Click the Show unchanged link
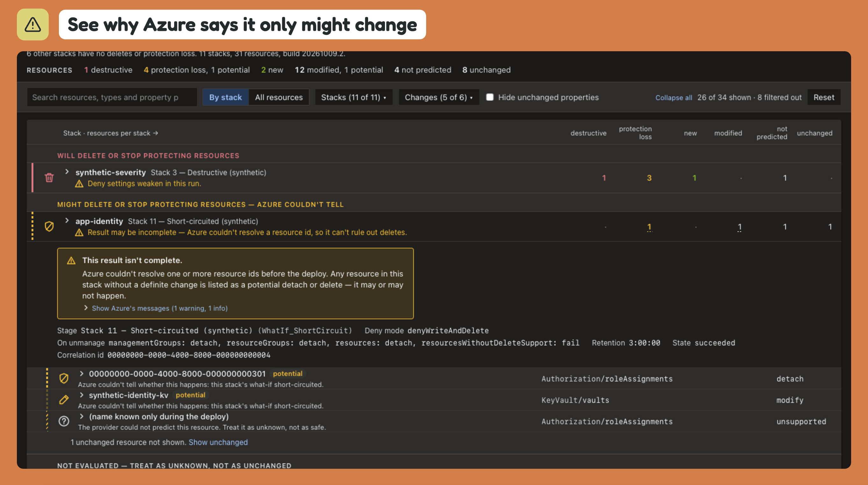 pos(218,442)
